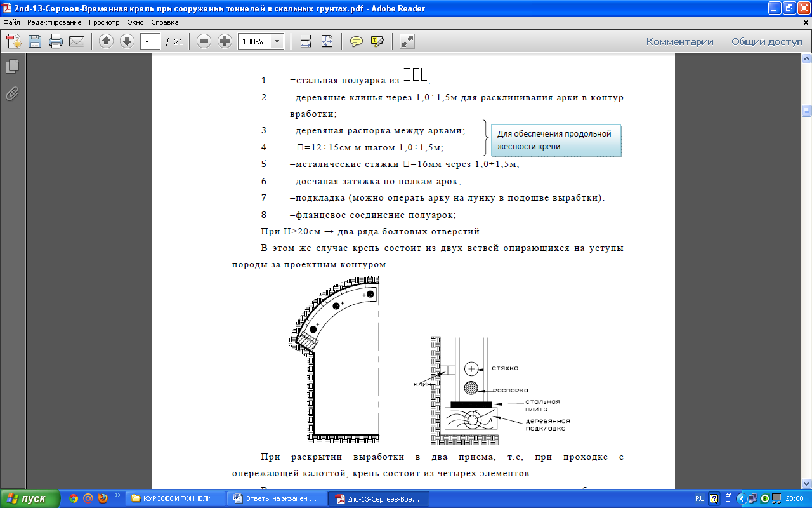Click the system clock 23:00
This screenshot has width=812, height=508.
795,498
